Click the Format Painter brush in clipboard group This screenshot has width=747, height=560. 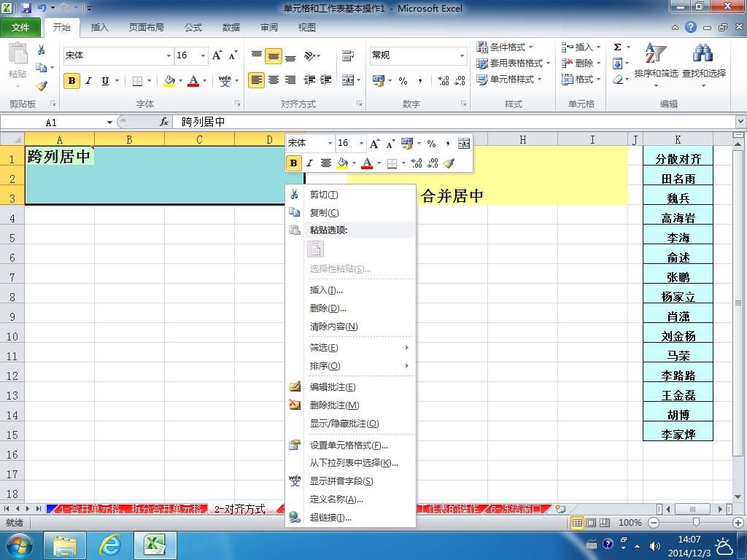click(x=42, y=86)
